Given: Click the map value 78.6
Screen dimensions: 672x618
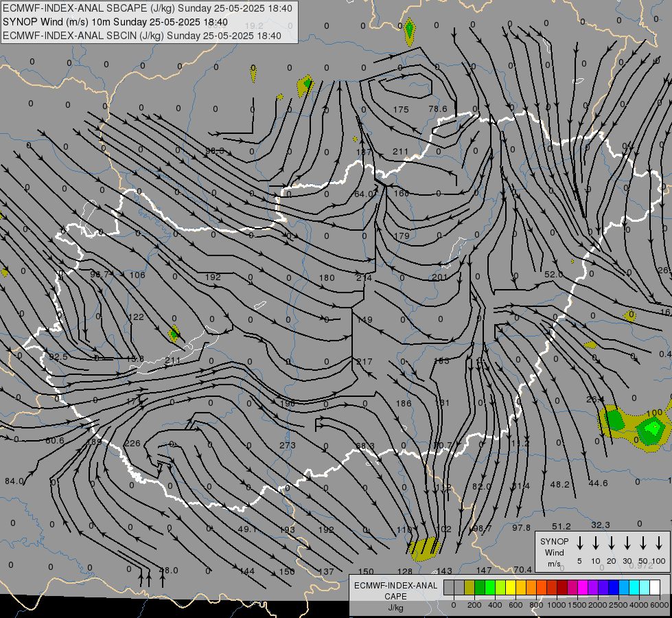Looking at the screenshot, I should pyautogui.click(x=437, y=109).
